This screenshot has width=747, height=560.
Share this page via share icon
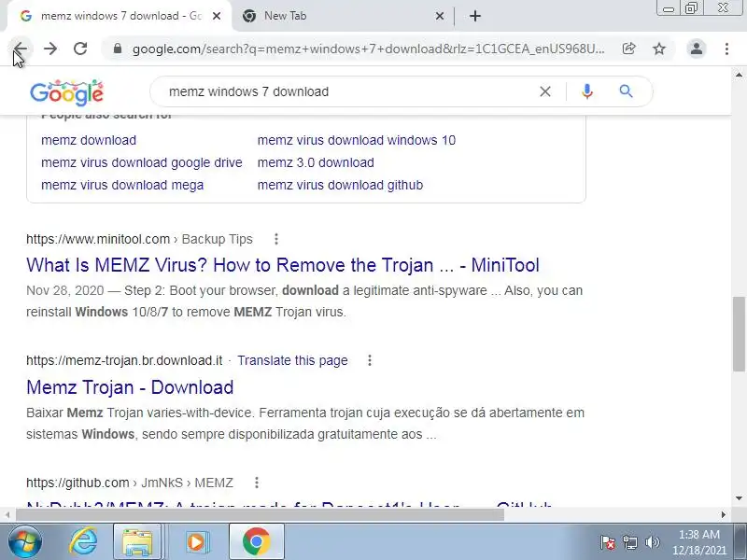click(628, 49)
